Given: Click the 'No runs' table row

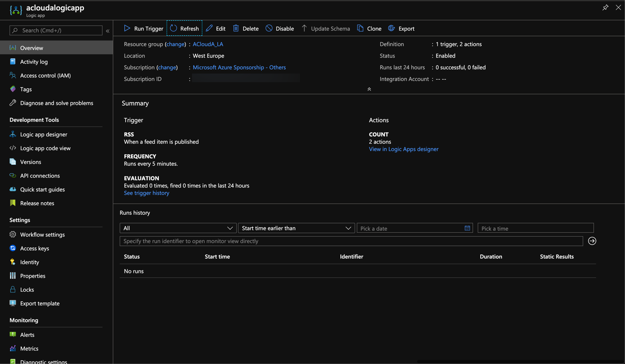Looking at the screenshot, I should (x=358, y=271).
